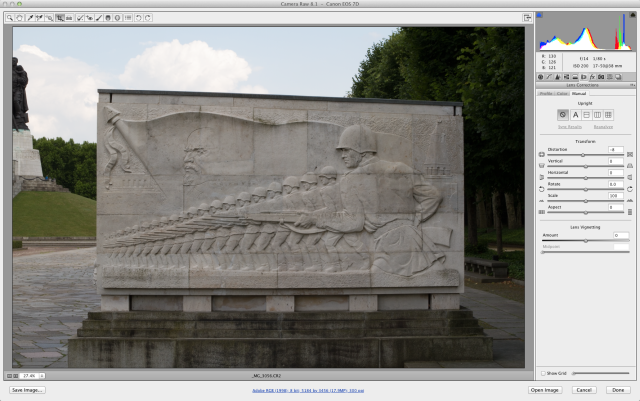Open the Basic panel tab icon
640x401 pixels.
[540, 77]
